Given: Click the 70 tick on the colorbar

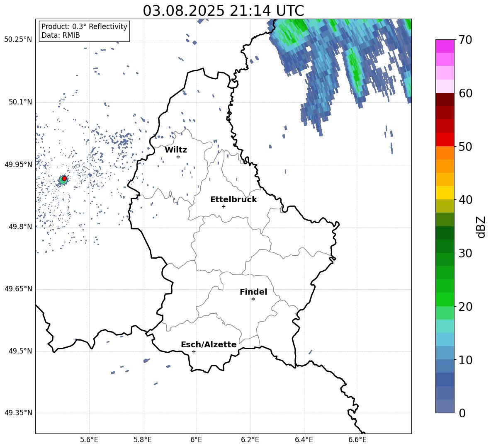Looking at the screenshot, I should [465, 40].
